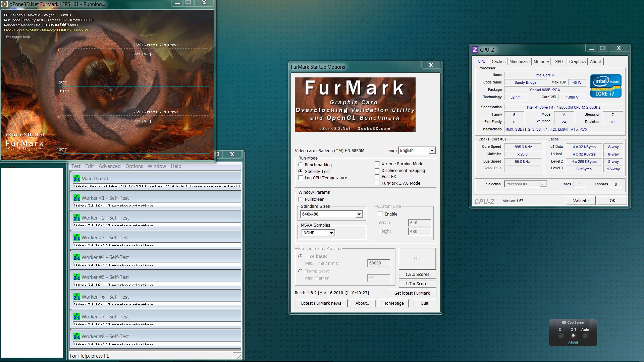This screenshot has height=362, width=644.
Task: Click the CPU-Z application icon in title bar
Action: (x=475, y=50)
